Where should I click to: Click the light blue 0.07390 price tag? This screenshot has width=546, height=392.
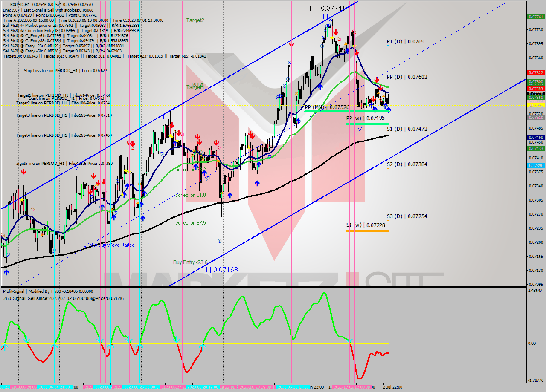coord(536,165)
